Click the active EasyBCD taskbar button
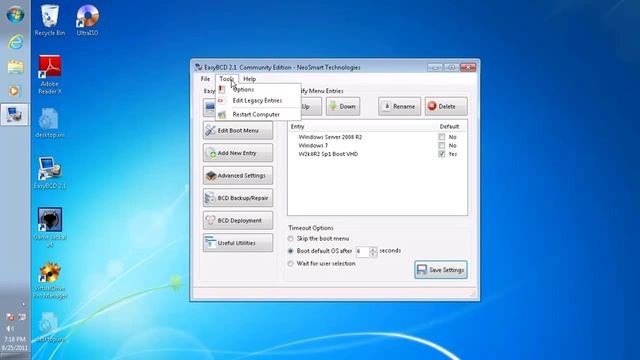Screen dimensions: 640x360 tap(15, 114)
